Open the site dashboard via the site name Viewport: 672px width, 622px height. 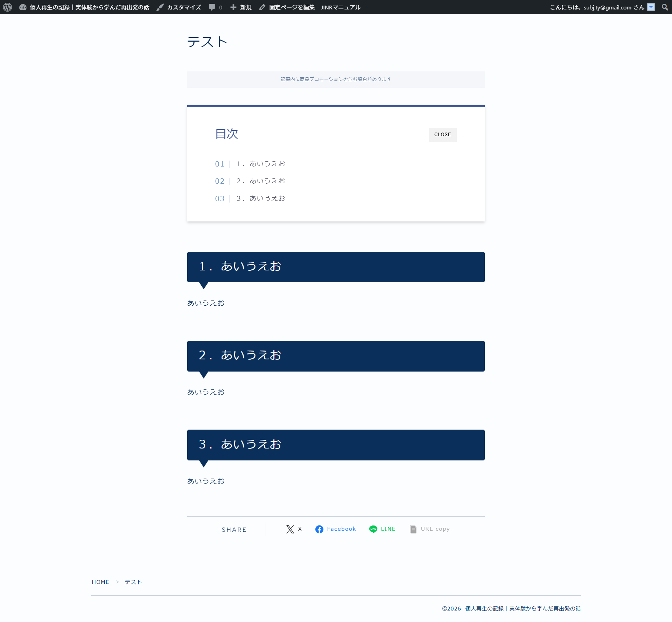click(89, 7)
